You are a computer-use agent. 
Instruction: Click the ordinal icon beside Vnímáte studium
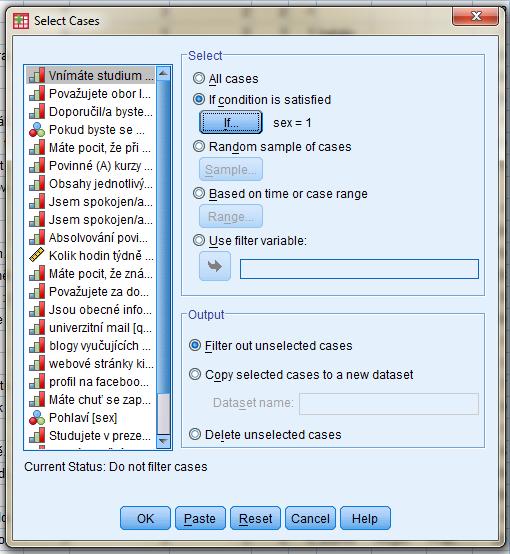[37, 75]
